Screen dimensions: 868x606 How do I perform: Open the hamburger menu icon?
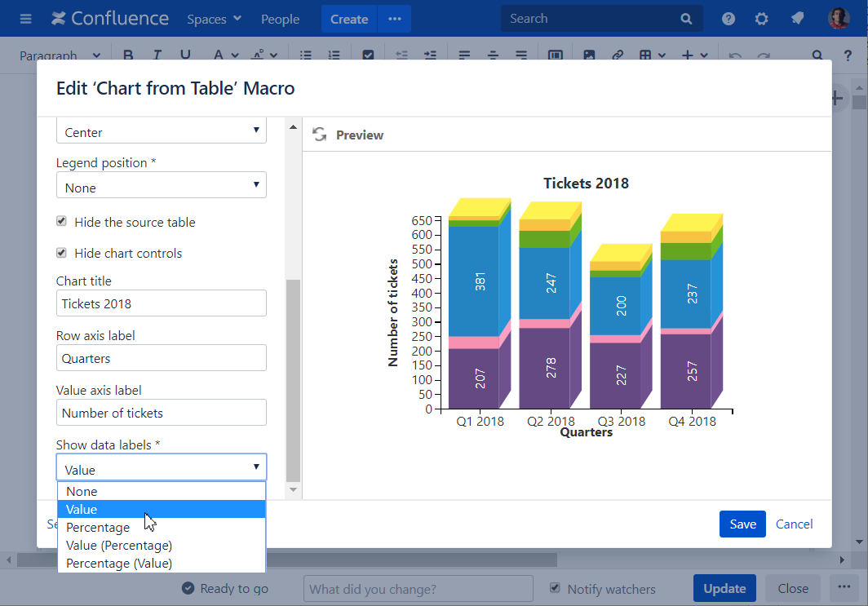coord(25,19)
